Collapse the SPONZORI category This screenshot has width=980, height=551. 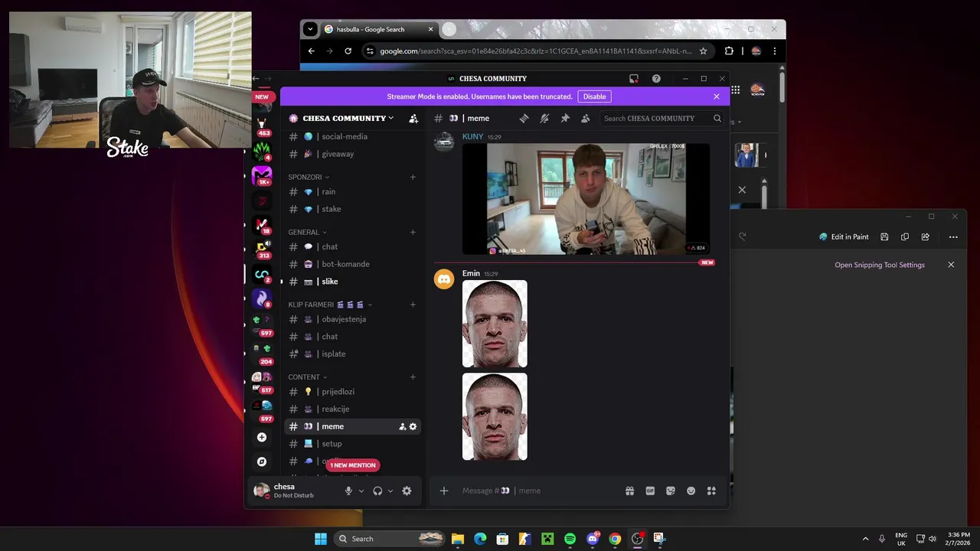(x=309, y=177)
